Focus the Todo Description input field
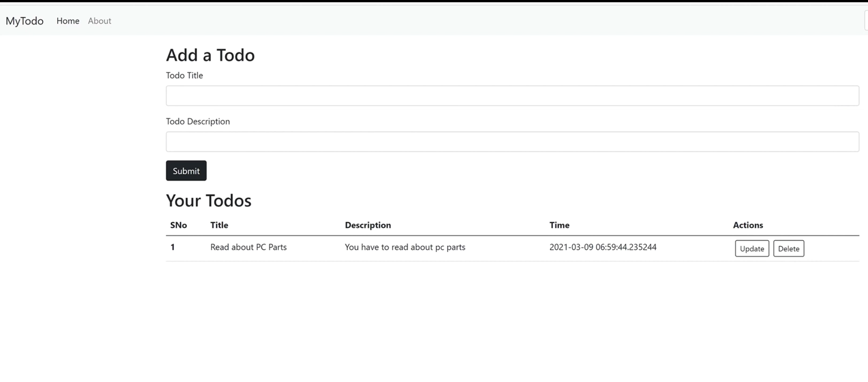The width and height of the screenshot is (868, 382). [x=512, y=142]
